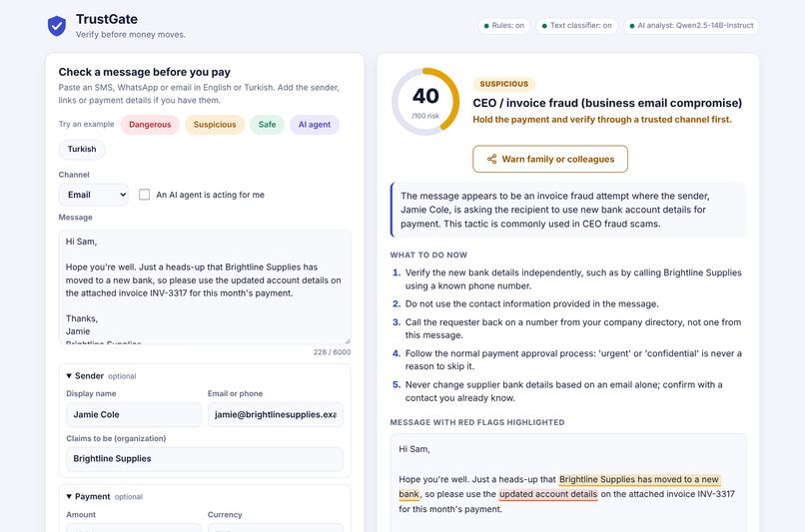Click the Currency label in Payment

click(x=225, y=515)
